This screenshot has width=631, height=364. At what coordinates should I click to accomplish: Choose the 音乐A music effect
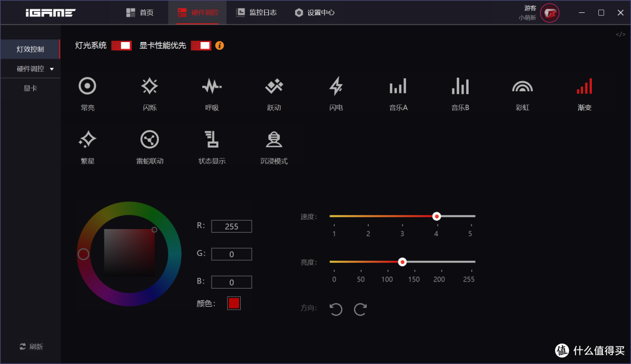point(398,93)
